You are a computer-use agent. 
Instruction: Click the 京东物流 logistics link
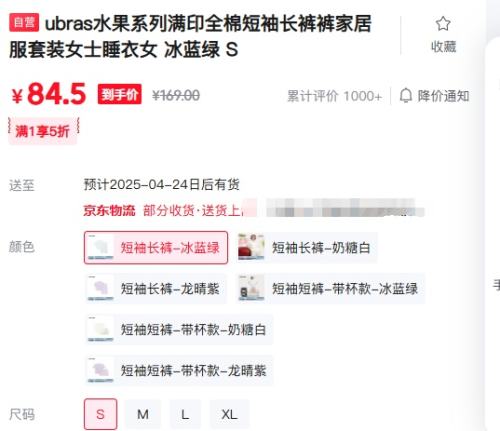[109, 210]
